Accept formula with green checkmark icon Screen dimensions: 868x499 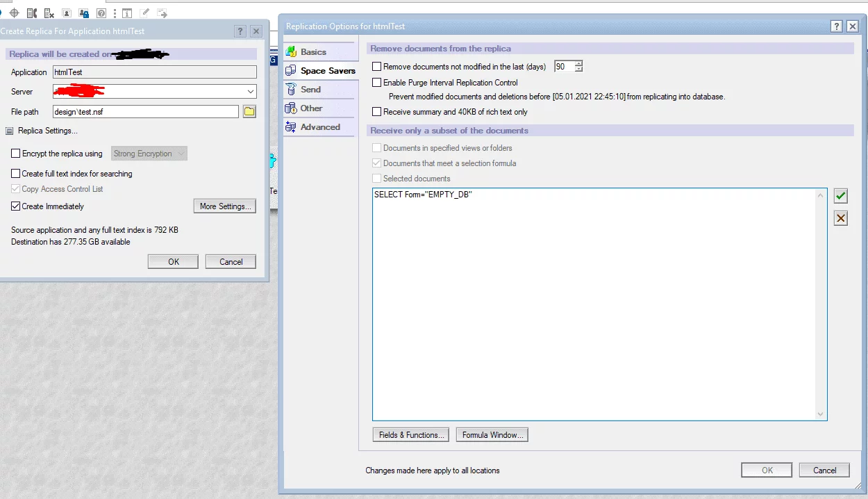pos(841,196)
